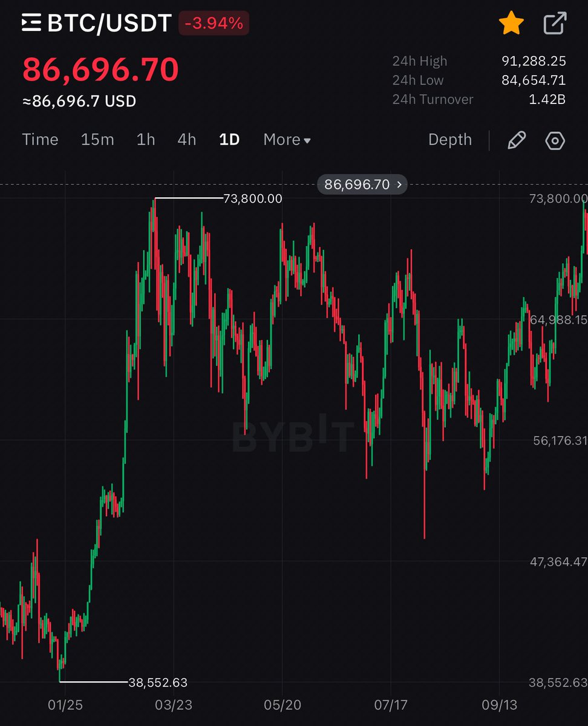
Task: Tap the 73,800.00 high marker label
Action: tap(253, 198)
